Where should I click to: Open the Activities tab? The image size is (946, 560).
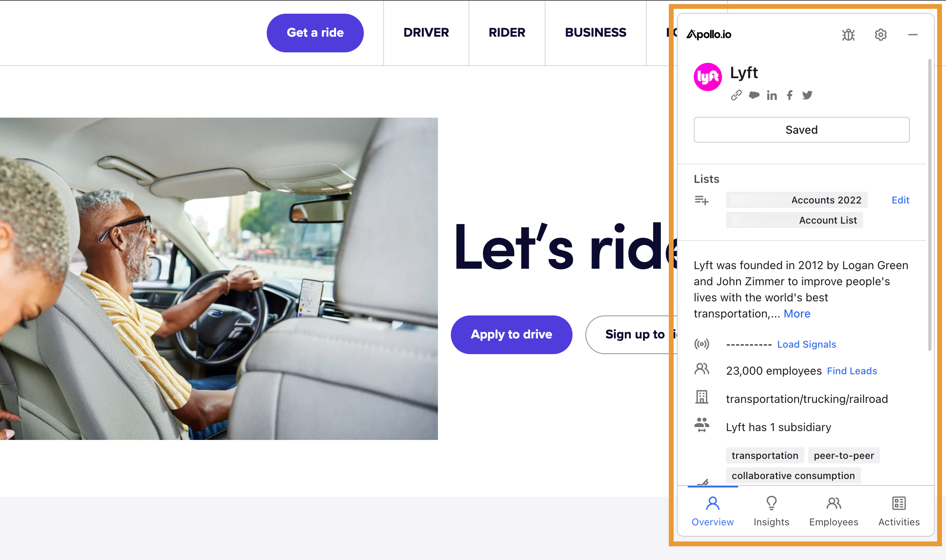tap(899, 511)
